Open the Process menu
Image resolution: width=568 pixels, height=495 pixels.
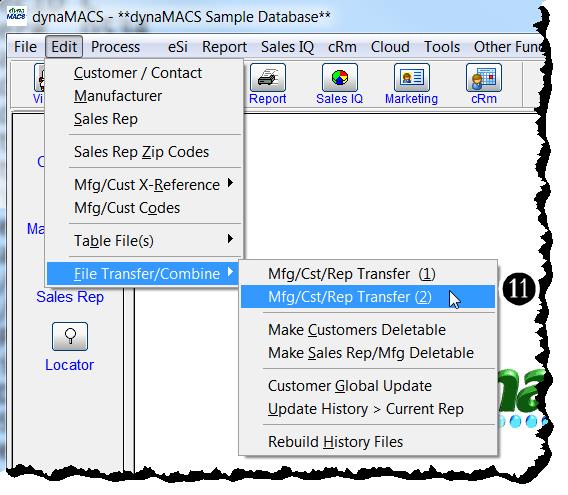tap(116, 47)
